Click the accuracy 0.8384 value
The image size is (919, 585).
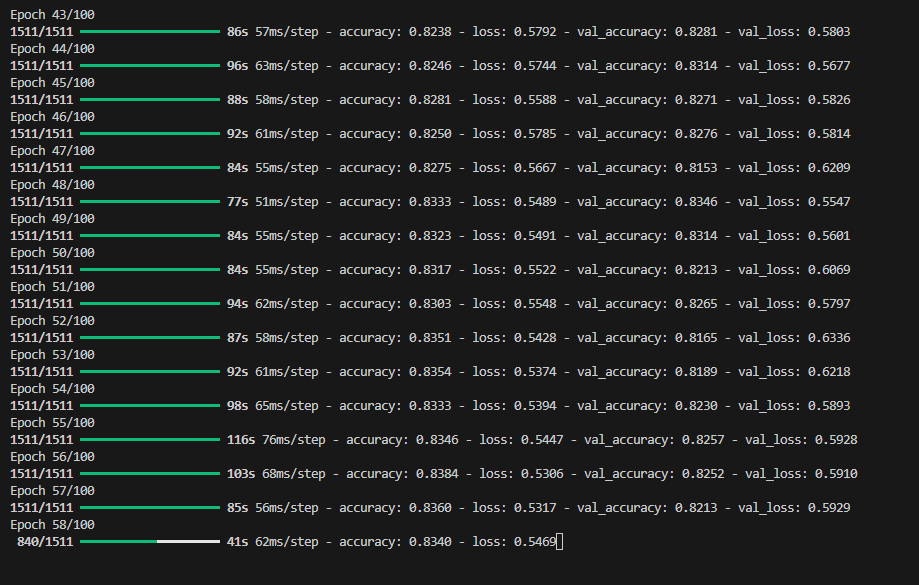click(437, 474)
